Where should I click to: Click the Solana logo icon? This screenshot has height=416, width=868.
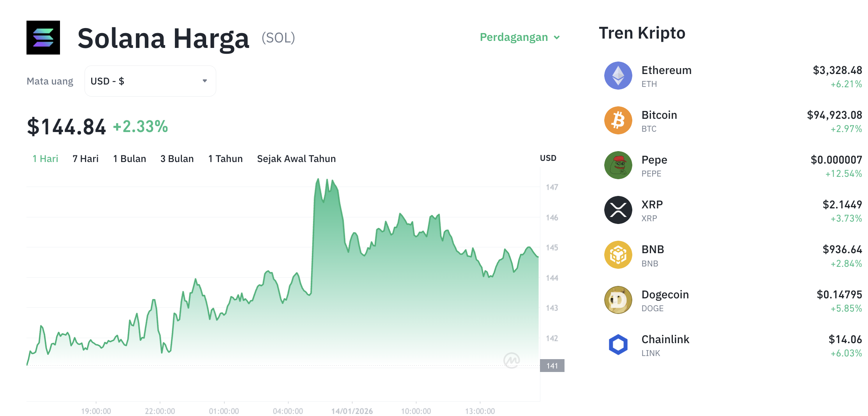click(x=43, y=38)
